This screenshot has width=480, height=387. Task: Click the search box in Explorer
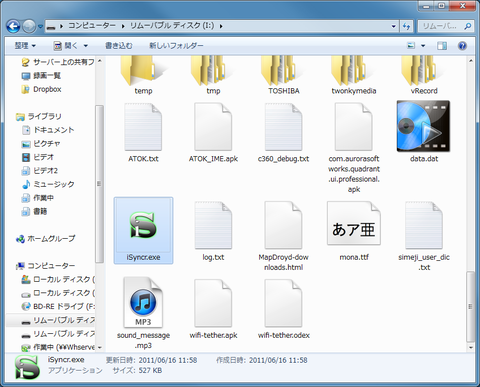tap(446, 26)
